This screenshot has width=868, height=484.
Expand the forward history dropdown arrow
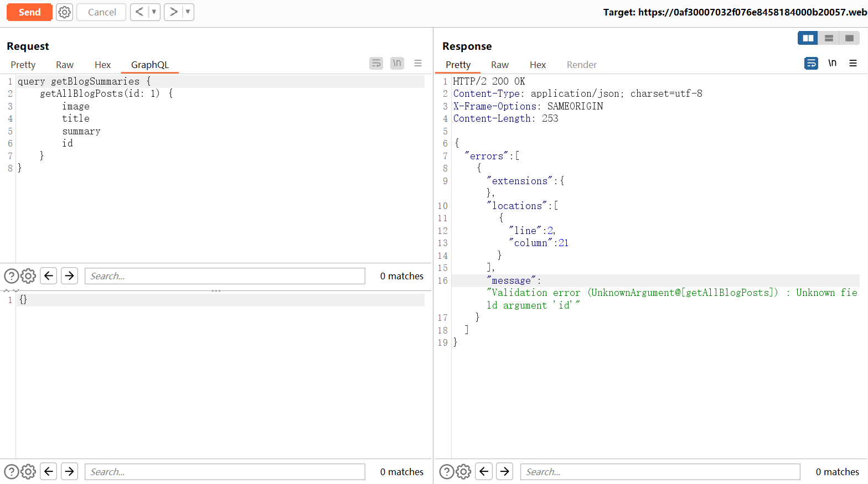pos(188,12)
